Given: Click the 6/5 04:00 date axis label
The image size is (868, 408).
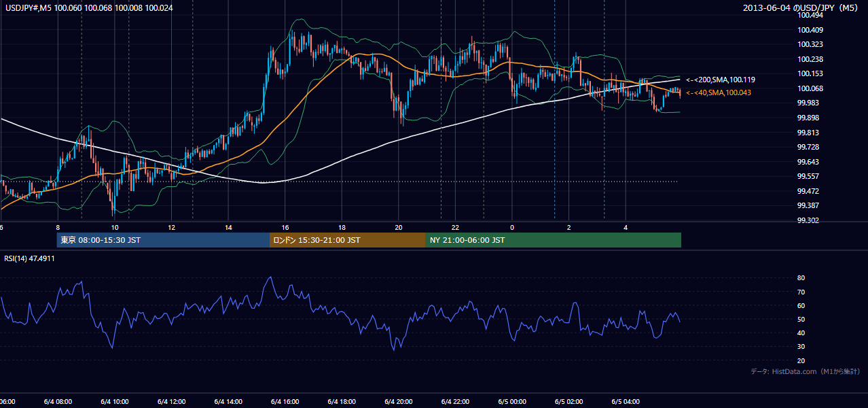Looking at the screenshot, I should coord(626,402).
